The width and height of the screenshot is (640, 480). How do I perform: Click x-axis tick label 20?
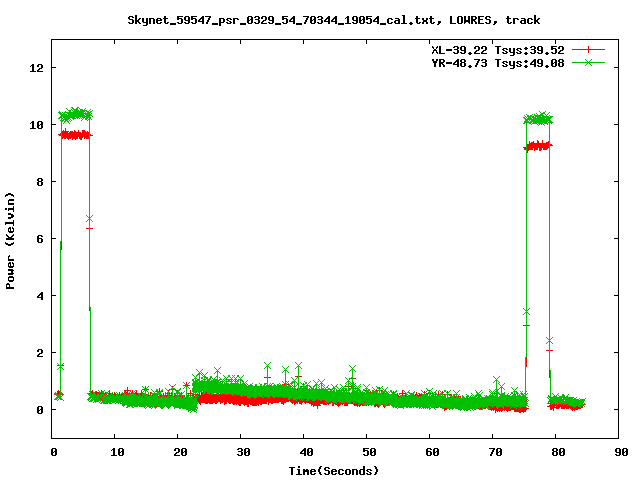[x=180, y=452]
